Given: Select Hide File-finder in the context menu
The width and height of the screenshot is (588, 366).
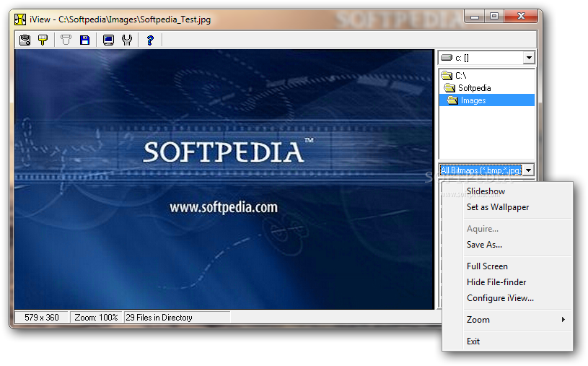Looking at the screenshot, I should point(496,282).
